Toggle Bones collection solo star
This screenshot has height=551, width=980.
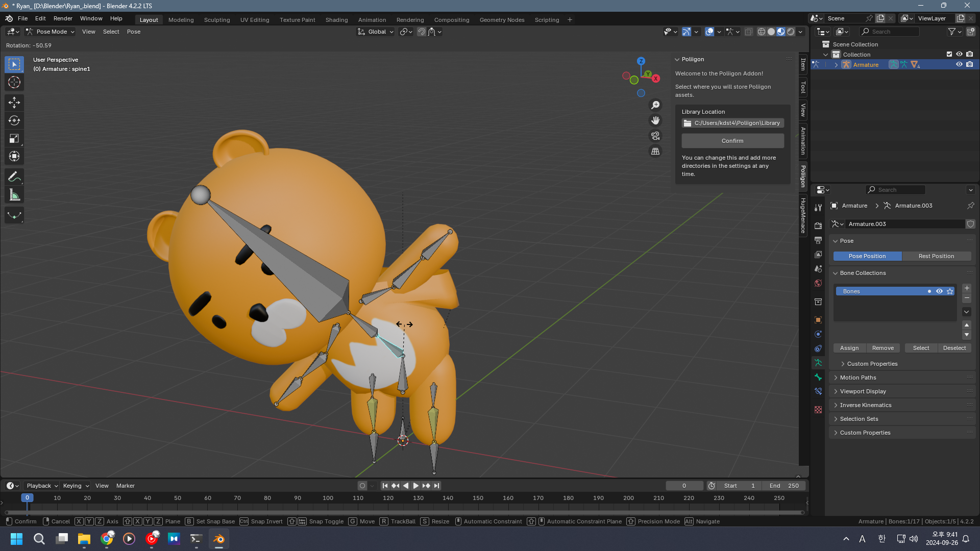point(950,291)
